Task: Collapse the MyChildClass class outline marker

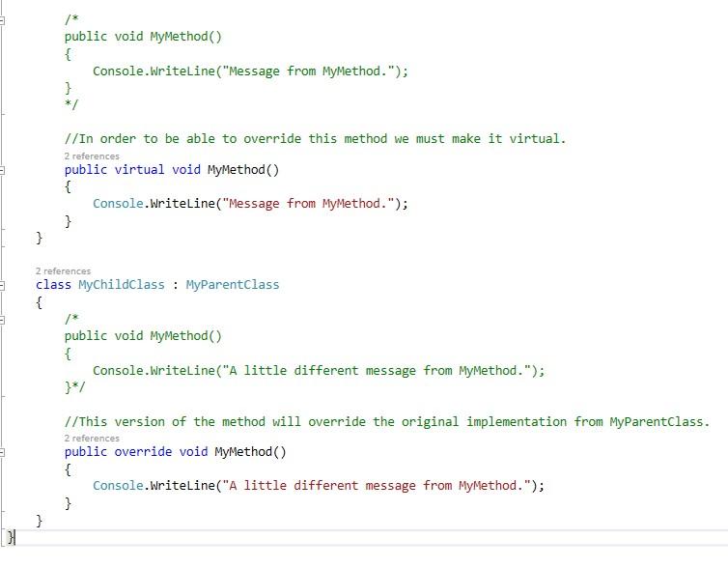Action: pos(2,286)
